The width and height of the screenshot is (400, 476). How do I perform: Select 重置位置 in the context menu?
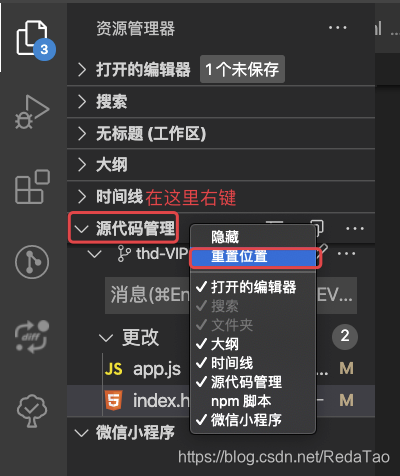pos(253,257)
